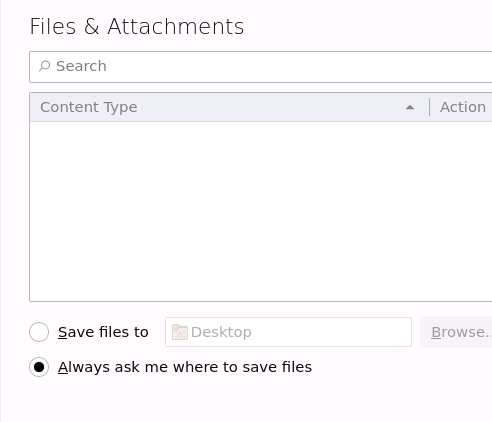Click the Always ask me label text

pyautogui.click(x=185, y=367)
